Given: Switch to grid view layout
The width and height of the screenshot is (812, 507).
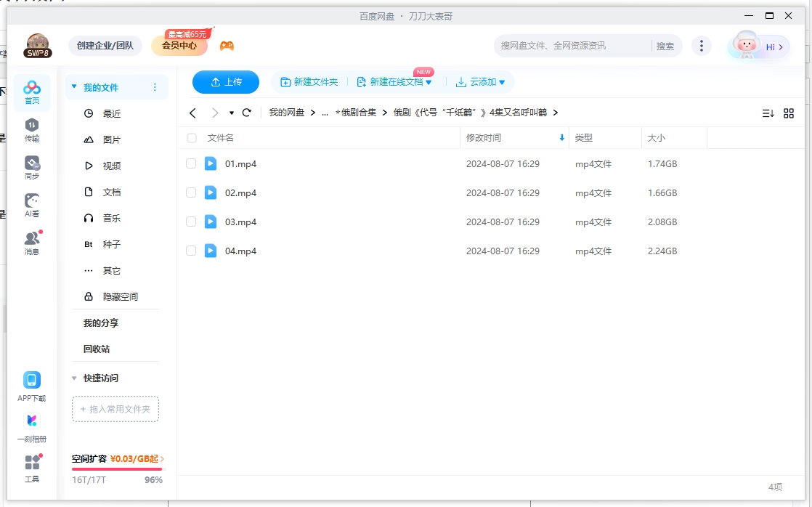Looking at the screenshot, I should 790,113.
